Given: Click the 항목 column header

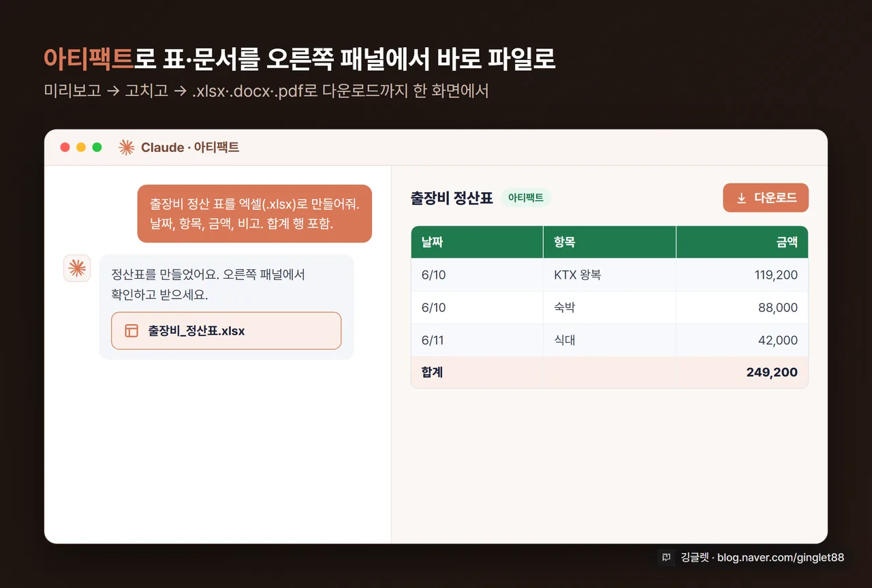Looking at the screenshot, I should tap(610, 242).
